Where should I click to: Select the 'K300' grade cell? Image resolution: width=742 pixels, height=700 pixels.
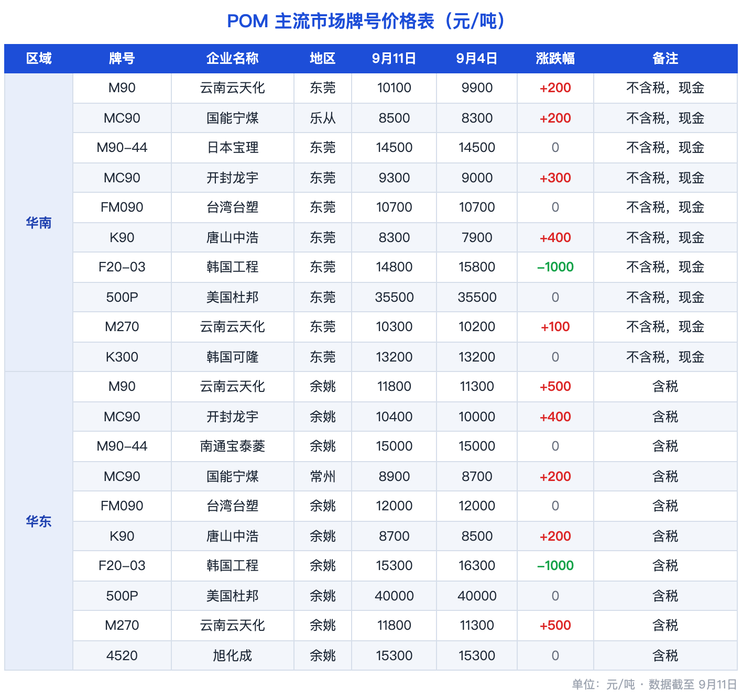pos(122,357)
